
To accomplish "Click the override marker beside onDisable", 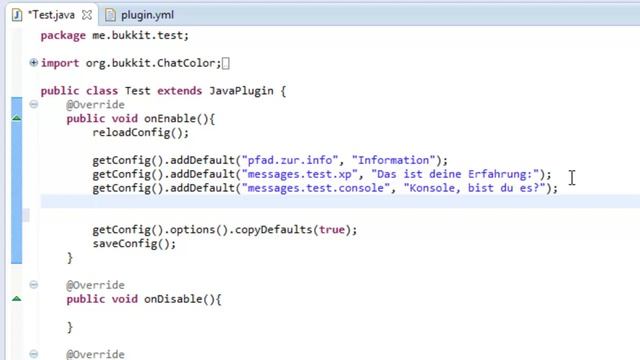I will click(16, 298).
